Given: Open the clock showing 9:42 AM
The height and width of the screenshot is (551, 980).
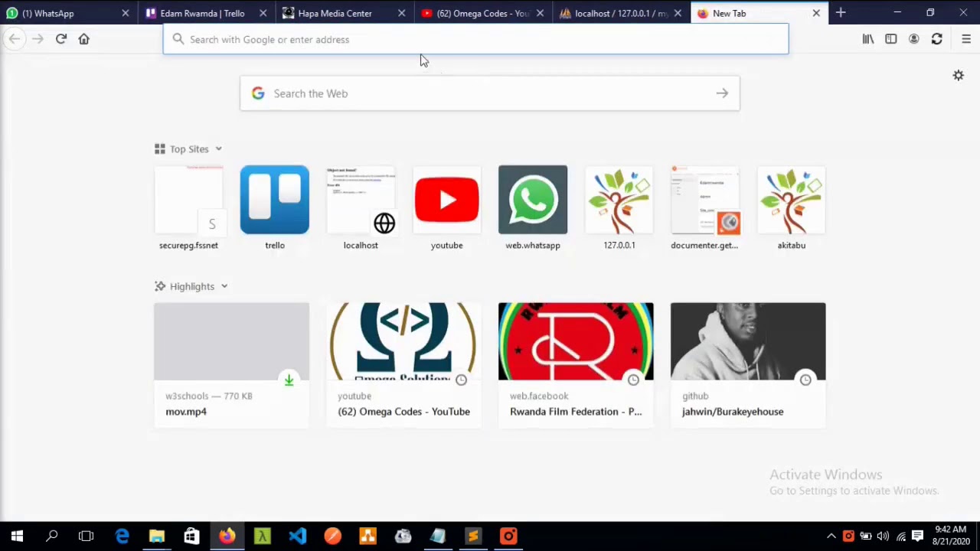Looking at the screenshot, I should coord(950,536).
